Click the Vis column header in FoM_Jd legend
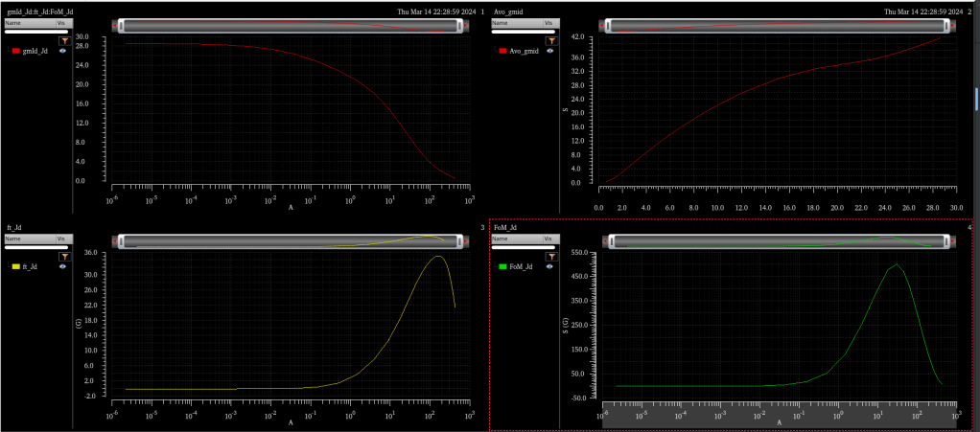Image resolution: width=980 pixels, height=432 pixels. [548, 238]
